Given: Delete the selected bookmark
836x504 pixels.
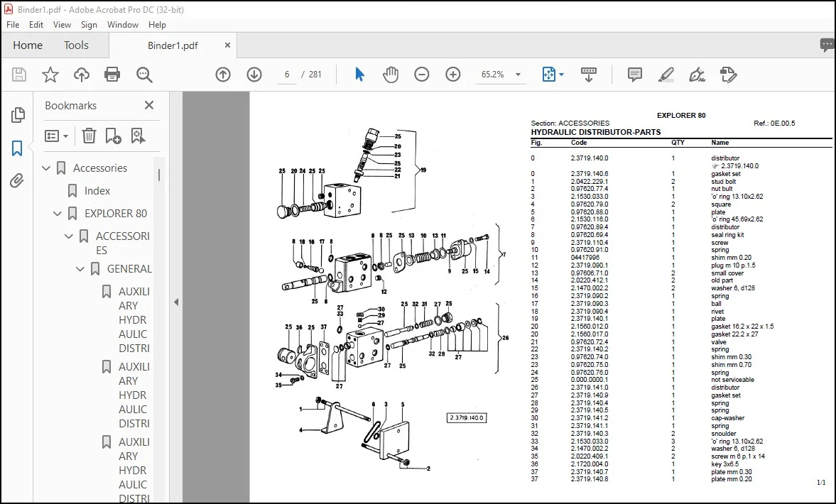Looking at the screenshot, I should click(x=89, y=136).
